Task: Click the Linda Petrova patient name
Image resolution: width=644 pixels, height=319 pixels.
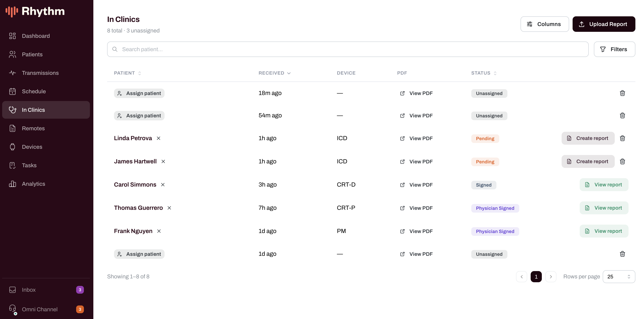Action: 133,138
